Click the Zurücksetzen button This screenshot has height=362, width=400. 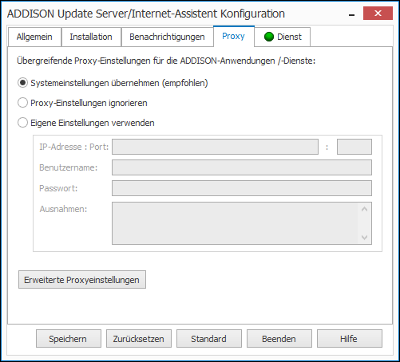click(139, 339)
